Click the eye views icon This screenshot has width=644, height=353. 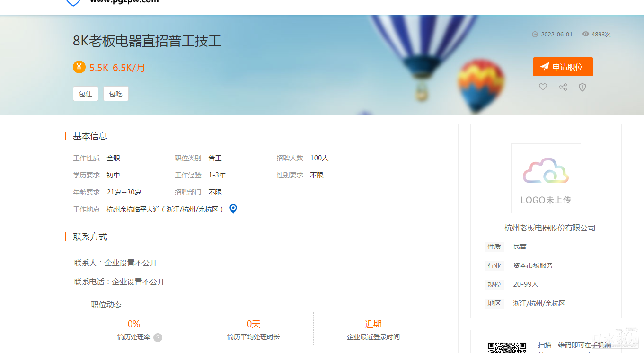coord(586,34)
